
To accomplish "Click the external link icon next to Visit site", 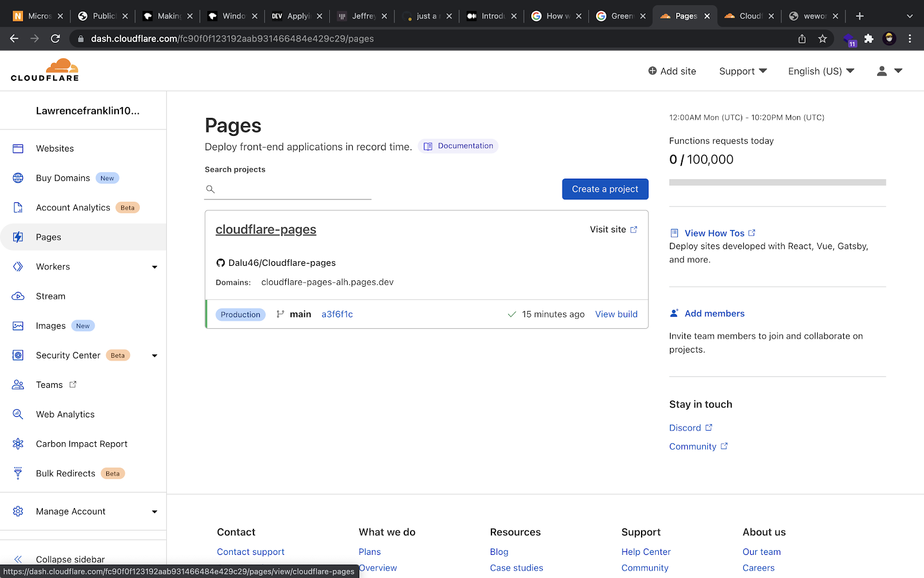I will click(634, 229).
